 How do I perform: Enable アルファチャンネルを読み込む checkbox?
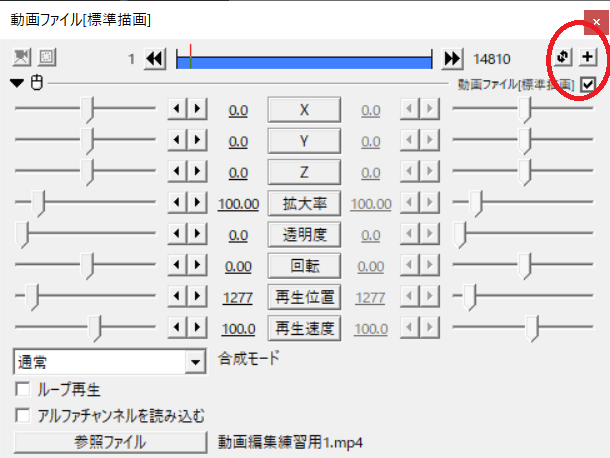(23, 415)
